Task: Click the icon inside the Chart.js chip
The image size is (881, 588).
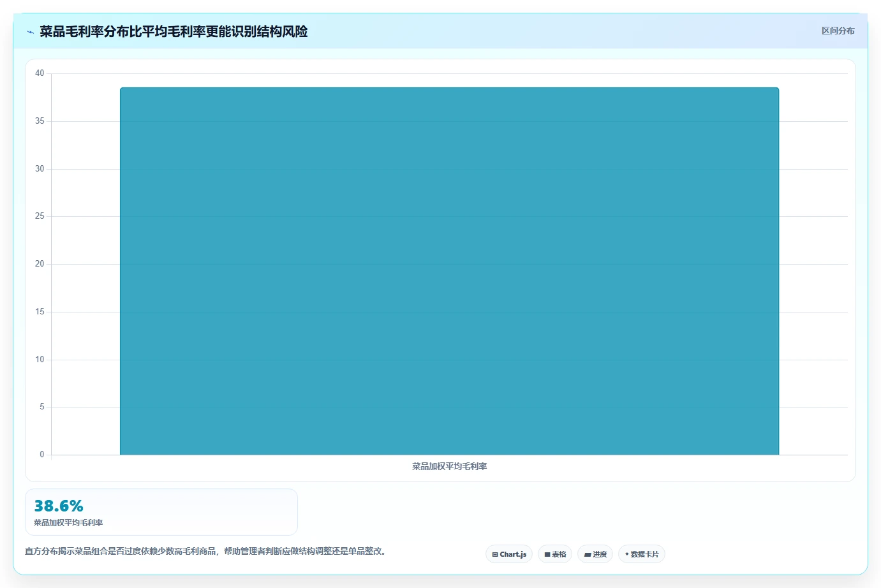Action: coord(495,555)
